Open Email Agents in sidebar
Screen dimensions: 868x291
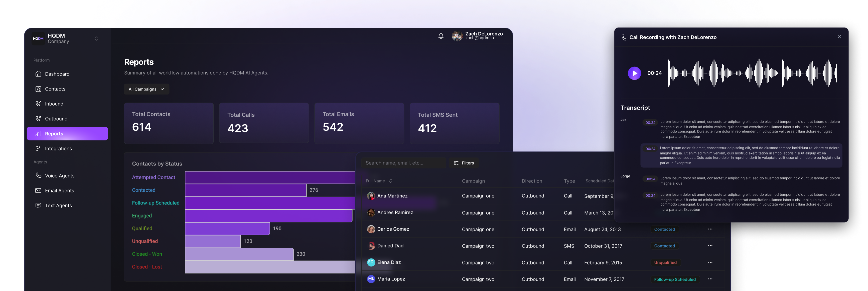point(59,191)
